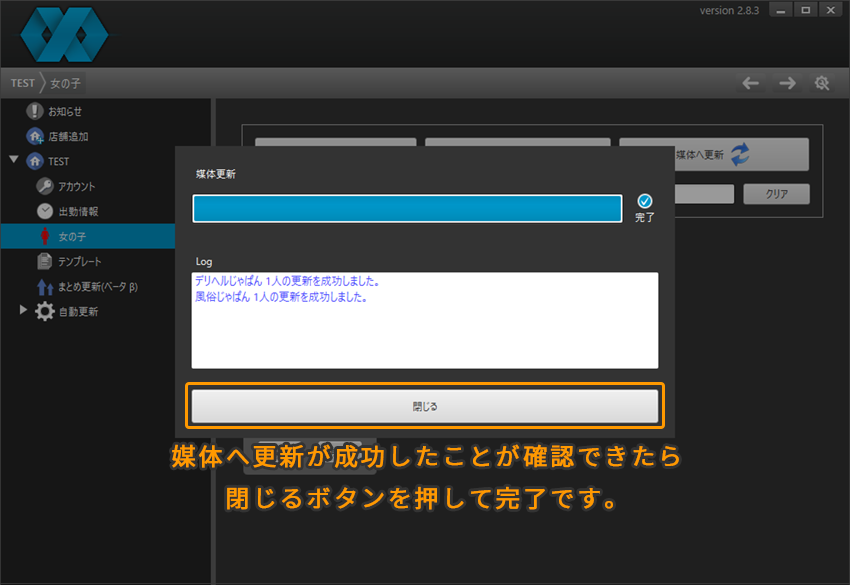This screenshot has height=585, width=850.
Task: Expand the 自動更新 tree node
Action: 23,310
